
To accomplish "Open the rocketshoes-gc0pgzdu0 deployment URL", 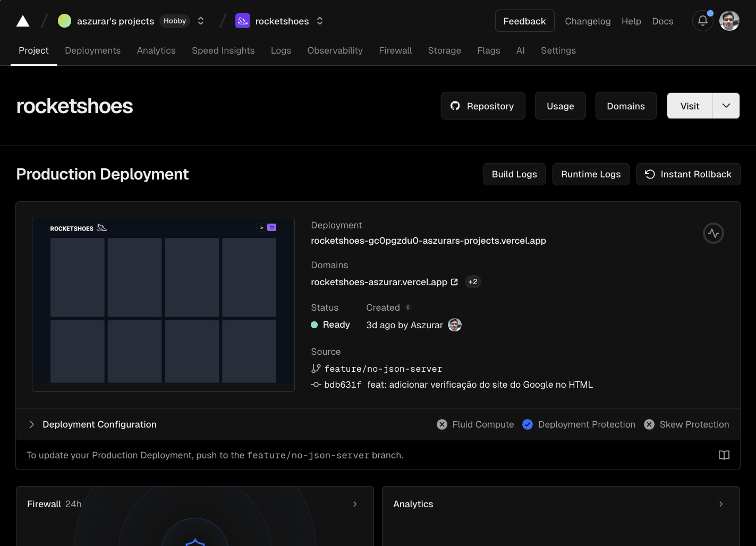I will (x=428, y=241).
